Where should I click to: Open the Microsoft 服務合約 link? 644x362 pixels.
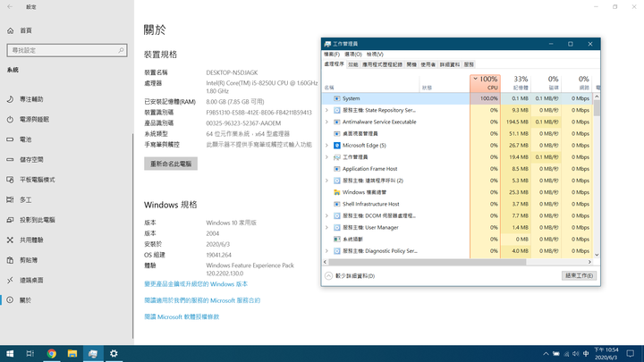(x=202, y=300)
